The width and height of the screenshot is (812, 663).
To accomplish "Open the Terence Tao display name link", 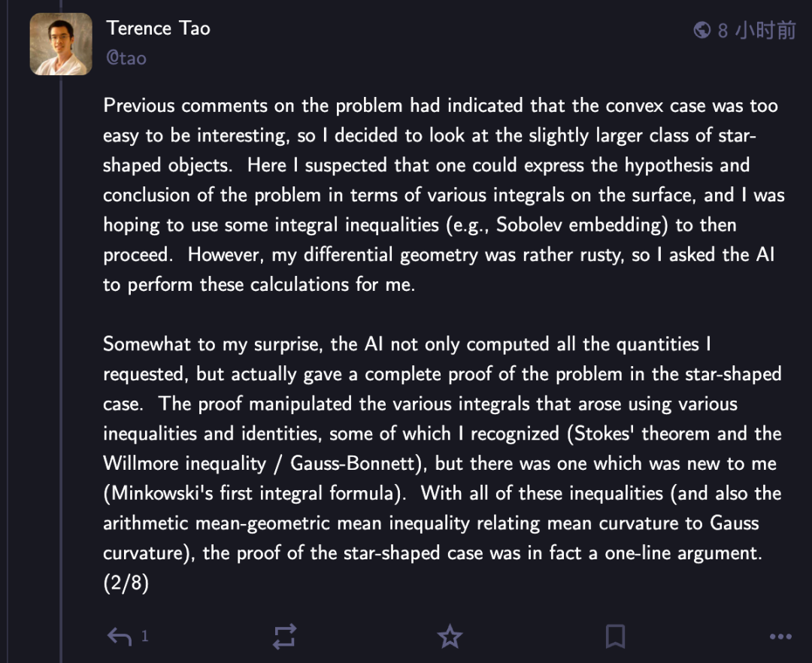I will pyautogui.click(x=159, y=29).
